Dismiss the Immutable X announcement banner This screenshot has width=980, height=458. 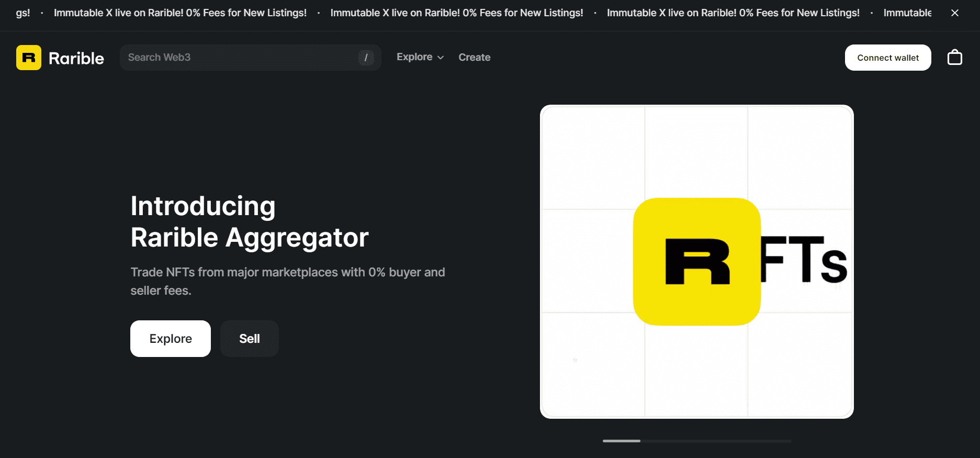(x=955, y=13)
